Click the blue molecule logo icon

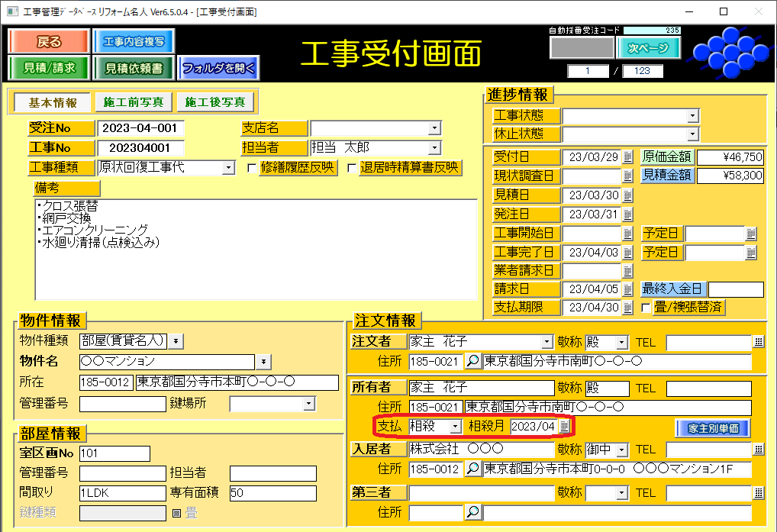pyautogui.click(x=730, y=50)
